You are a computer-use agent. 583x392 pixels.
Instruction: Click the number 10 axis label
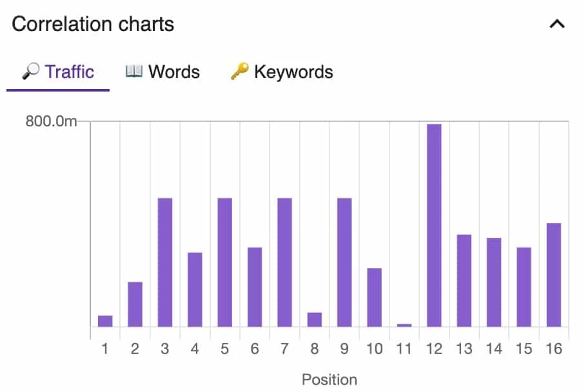(374, 348)
